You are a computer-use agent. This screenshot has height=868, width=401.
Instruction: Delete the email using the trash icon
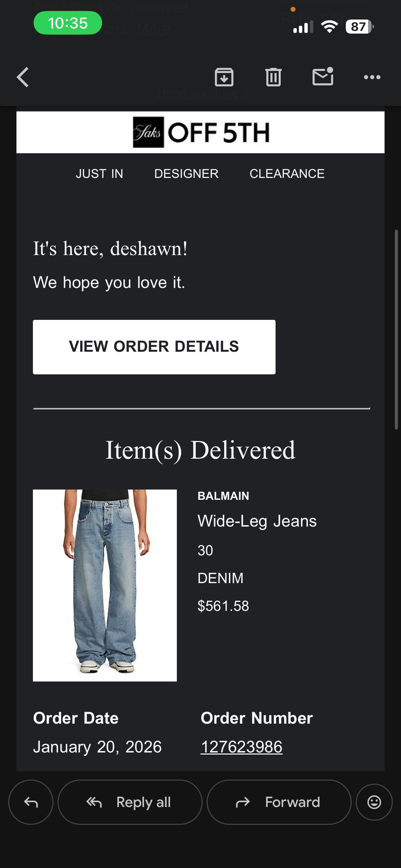click(x=274, y=77)
